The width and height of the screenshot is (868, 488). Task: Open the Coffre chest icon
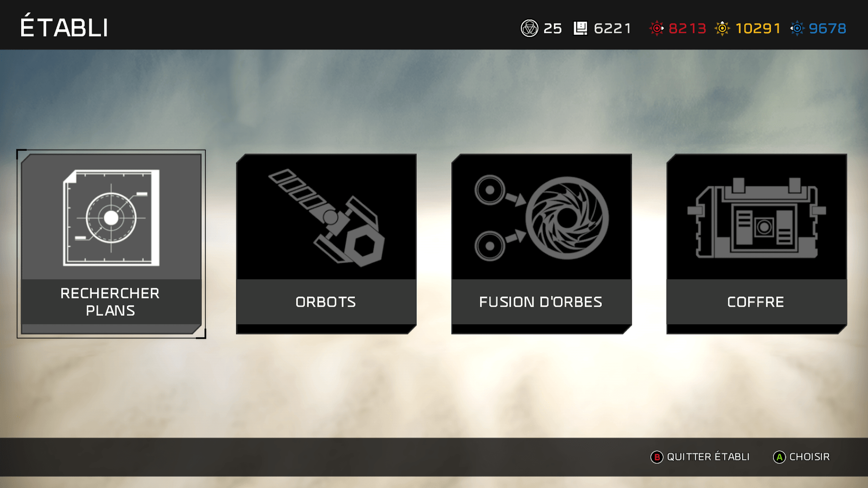[757, 218]
